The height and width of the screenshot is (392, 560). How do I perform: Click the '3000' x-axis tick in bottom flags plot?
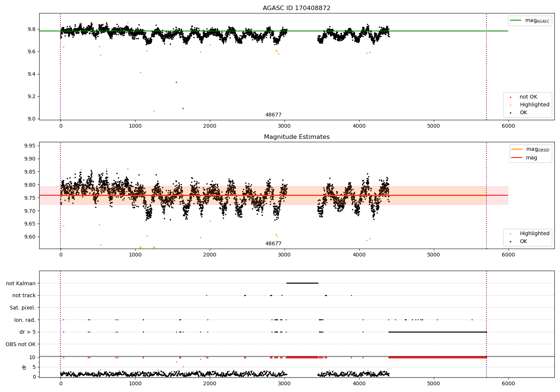click(x=284, y=383)
